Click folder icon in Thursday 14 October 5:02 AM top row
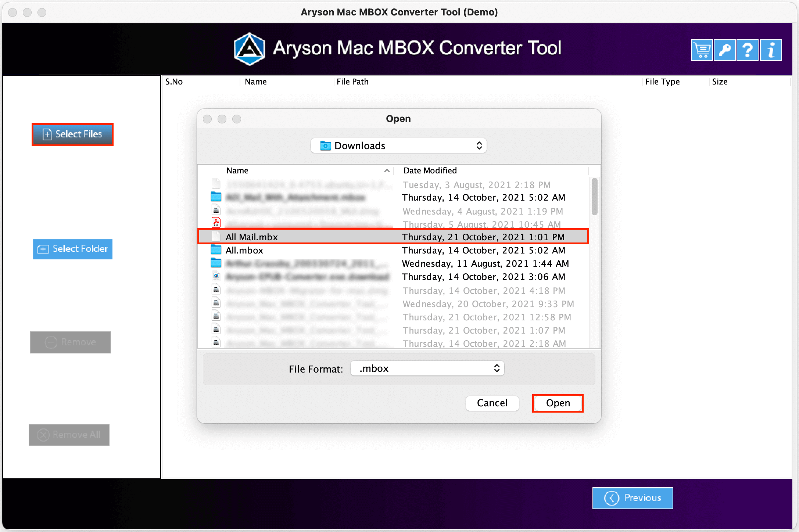Image resolution: width=799 pixels, height=532 pixels. coord(216,197)
